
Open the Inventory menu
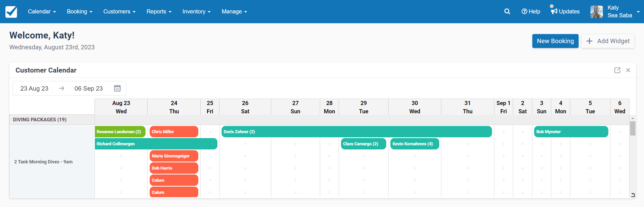pyautogui.click(x=196, y=12)
